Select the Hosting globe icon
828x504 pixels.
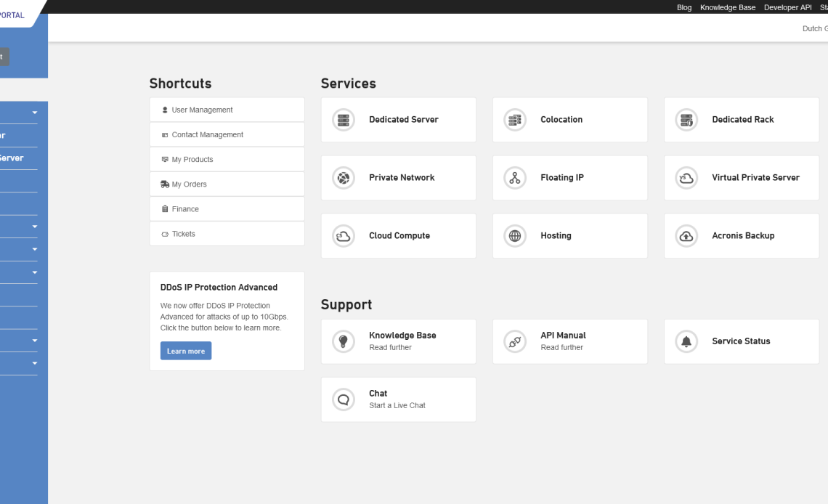515,235
